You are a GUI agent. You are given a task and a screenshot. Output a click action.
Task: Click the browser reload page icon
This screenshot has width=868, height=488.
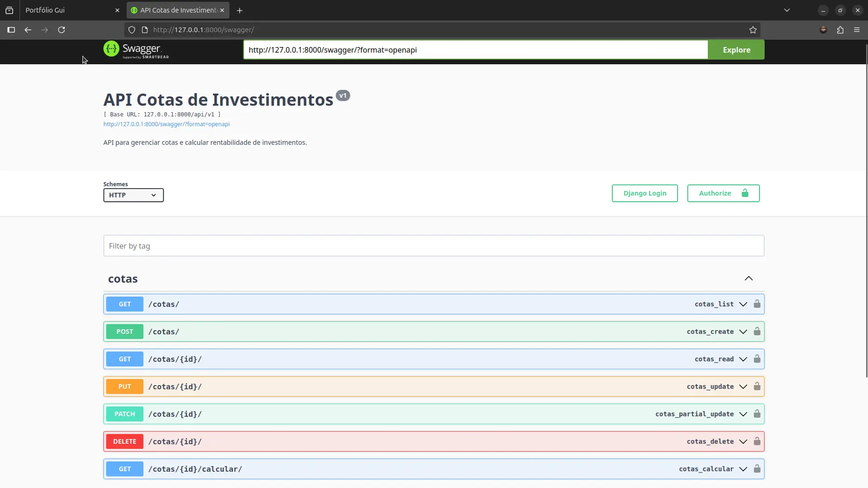[61, 30]
